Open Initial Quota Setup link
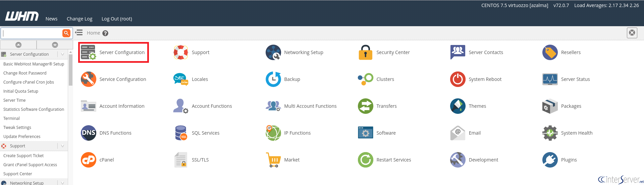This screenshot has height=185, width=644. 21,91
